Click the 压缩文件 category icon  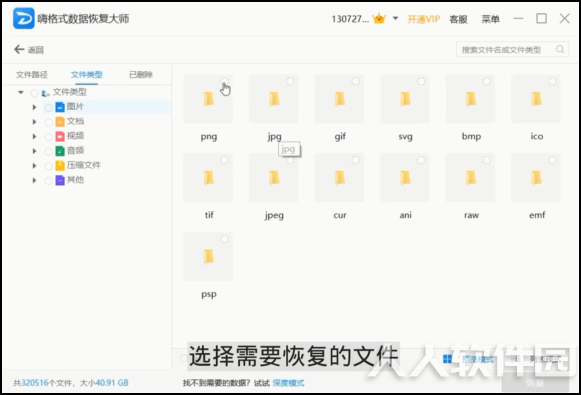60,165
